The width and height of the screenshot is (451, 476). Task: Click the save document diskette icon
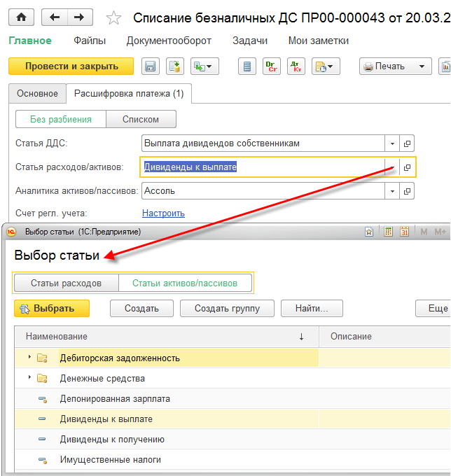click(150, 66)
